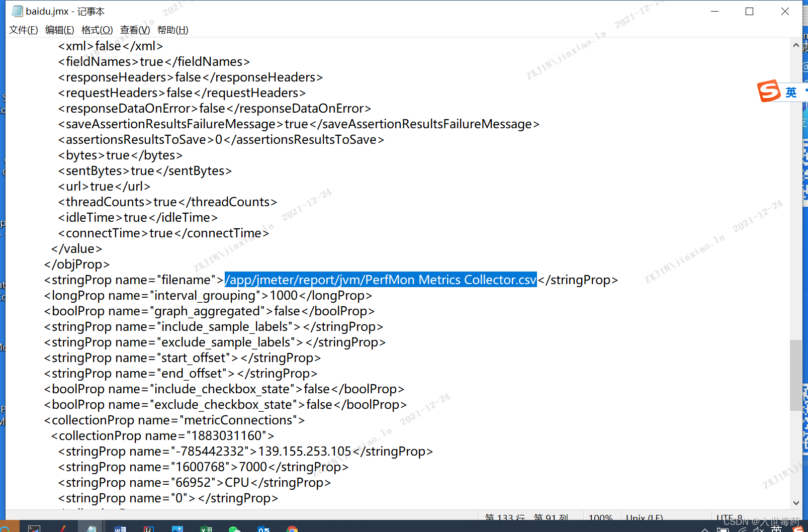Click the 100% zoom level in status bar
The width and height of the screenshot is (808, 532).
(600, 517)
